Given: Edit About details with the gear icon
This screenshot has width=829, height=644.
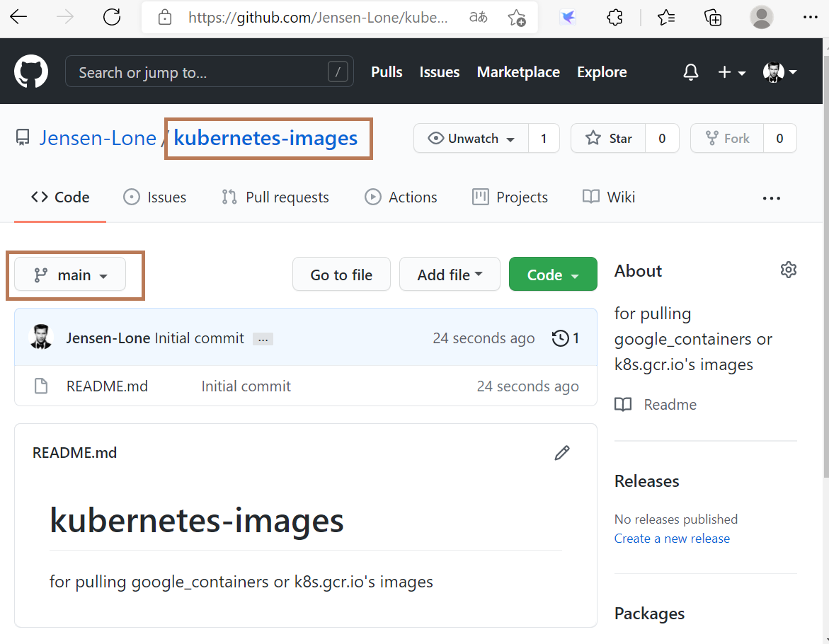Looking at the screenshot, I should (788, 270).
